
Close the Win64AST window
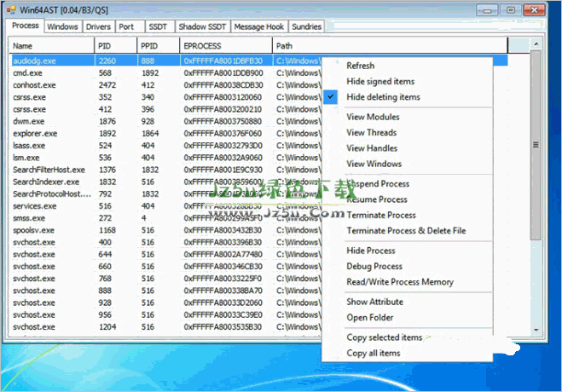point(534,10)
